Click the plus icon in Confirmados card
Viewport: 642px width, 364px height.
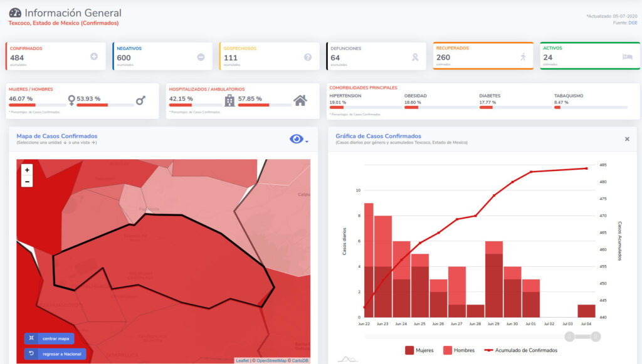(94, 56)
